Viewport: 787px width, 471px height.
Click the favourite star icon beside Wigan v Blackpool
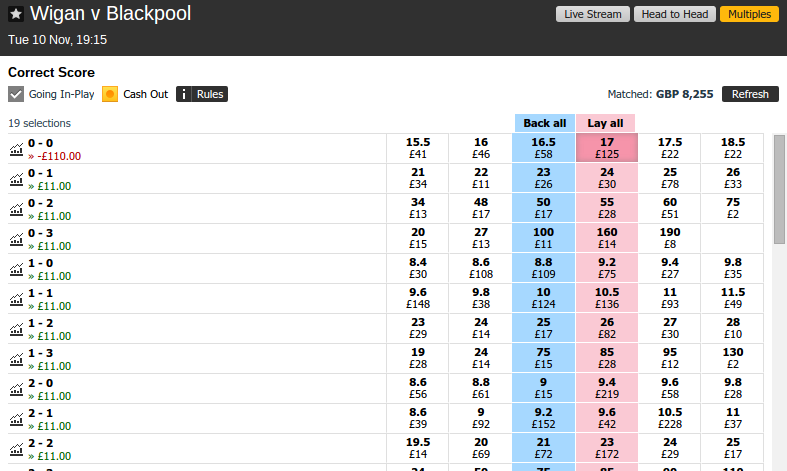pos(16,14)
